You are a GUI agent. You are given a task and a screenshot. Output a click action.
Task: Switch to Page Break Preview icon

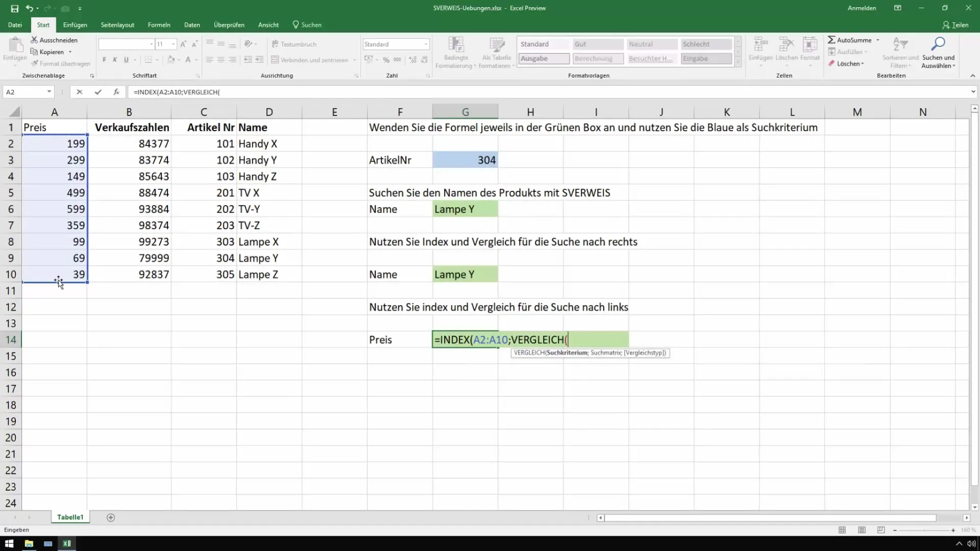[x=881, y=530]
